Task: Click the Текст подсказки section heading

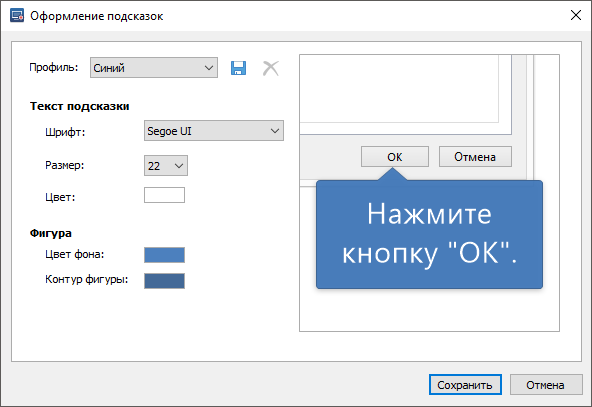Action: pyautogui.click(x=80, y=106)
